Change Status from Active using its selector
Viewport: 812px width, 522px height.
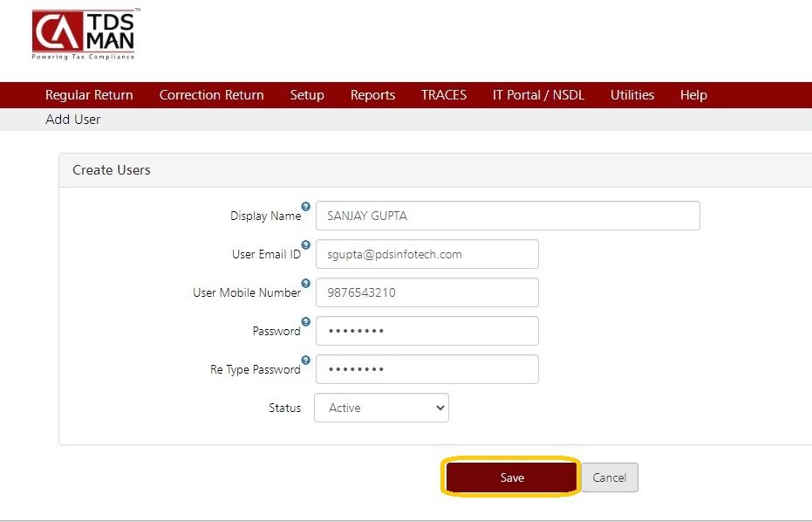[x=381, y=408]
